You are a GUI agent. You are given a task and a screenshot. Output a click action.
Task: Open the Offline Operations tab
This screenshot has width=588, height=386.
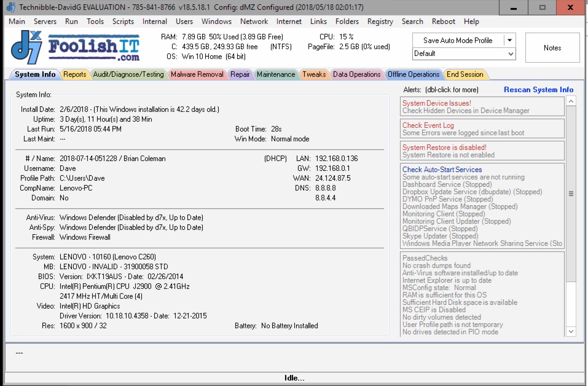[x=413, y=74]
